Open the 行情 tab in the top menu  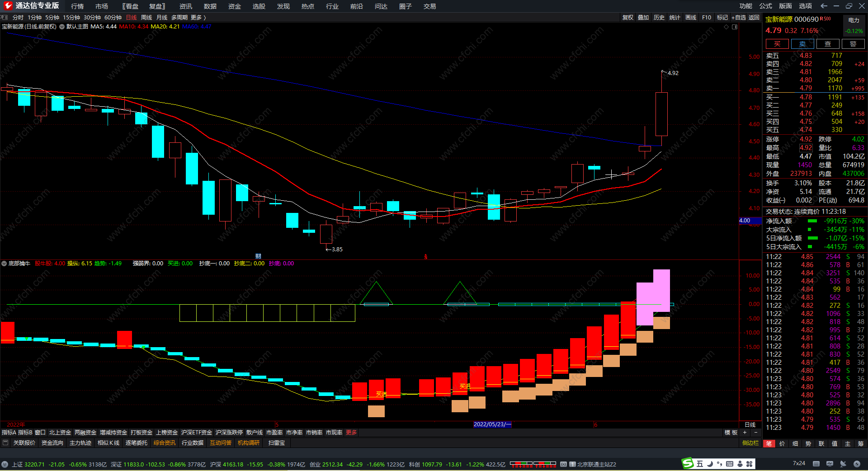pyautogui.click(x=77, y=6)
